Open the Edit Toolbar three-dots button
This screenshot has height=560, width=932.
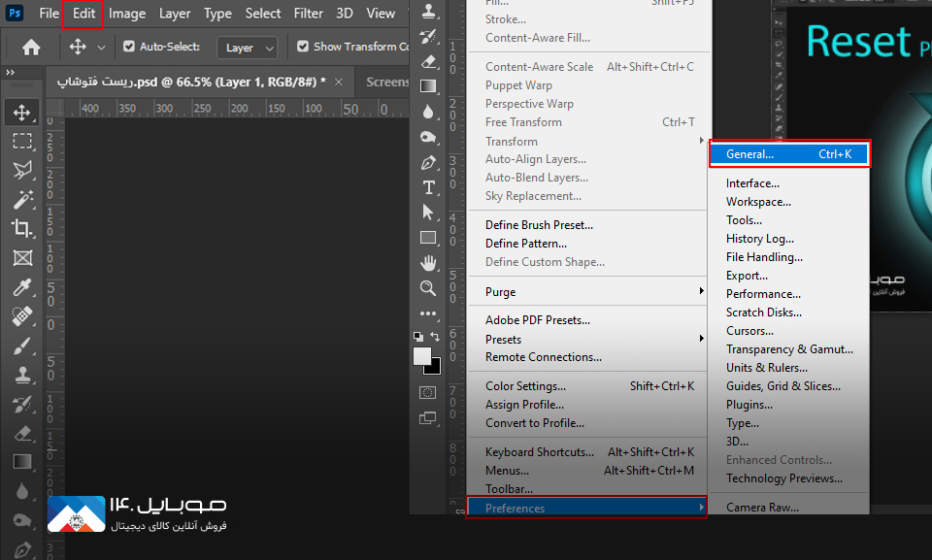tap(428, 313)
